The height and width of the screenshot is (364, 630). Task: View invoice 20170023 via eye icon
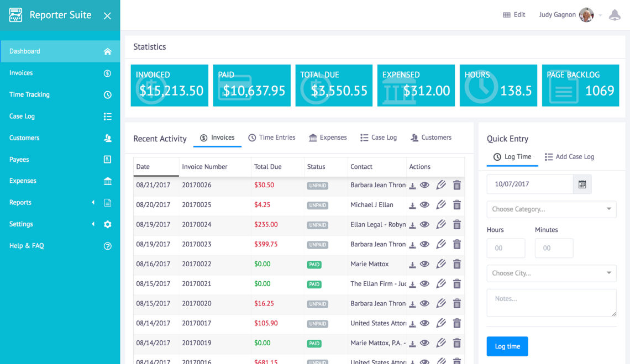[424, 244]
